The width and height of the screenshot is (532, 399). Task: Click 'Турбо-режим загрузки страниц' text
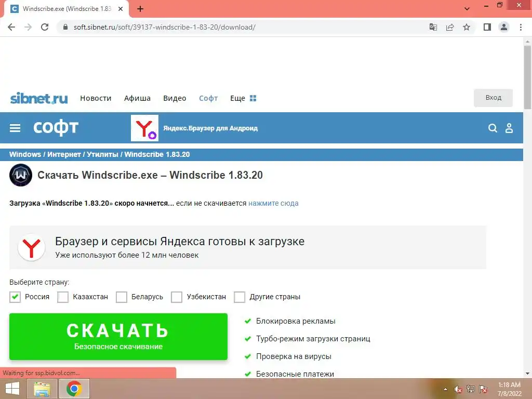(313, 339)
